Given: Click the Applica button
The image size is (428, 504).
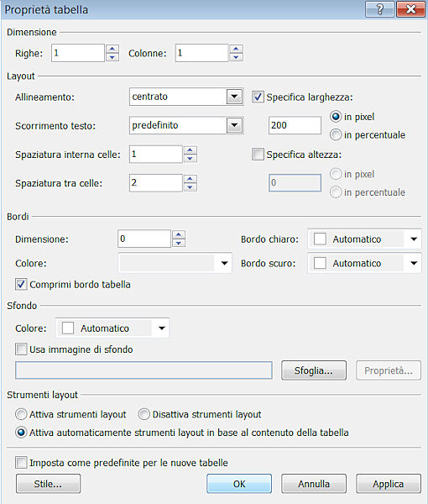Looking at the screenshot, I should [389, 484].
